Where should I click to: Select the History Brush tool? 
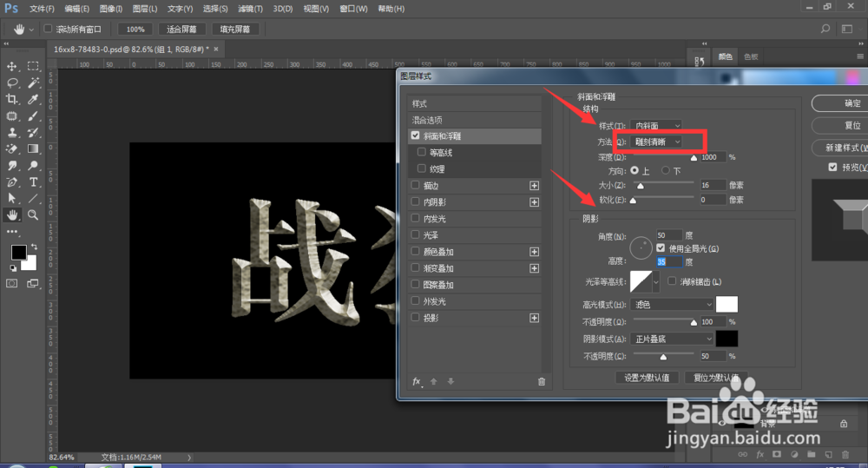33,133
